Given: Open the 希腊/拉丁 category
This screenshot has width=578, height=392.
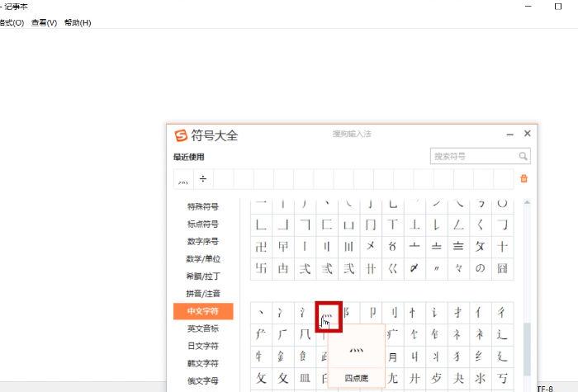Looking at the screenshot, I should click(203, 276).
